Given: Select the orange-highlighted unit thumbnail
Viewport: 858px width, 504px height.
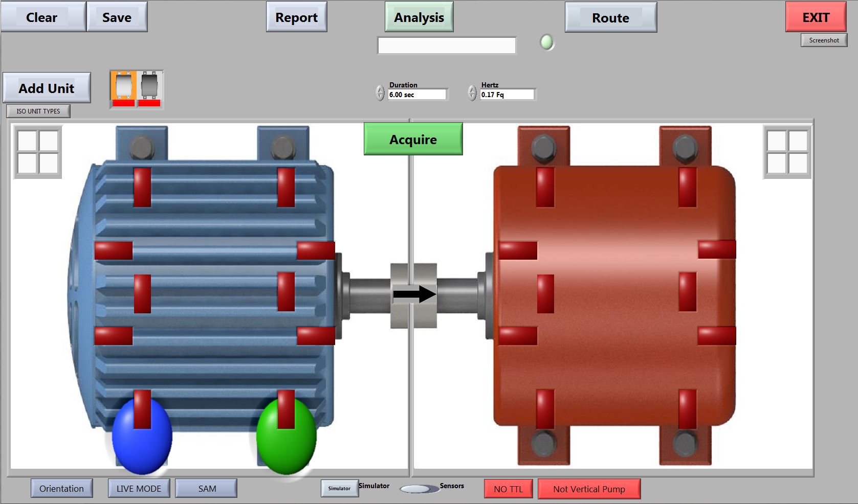Looking at the screenshot, I should click(x=124, y=85).
